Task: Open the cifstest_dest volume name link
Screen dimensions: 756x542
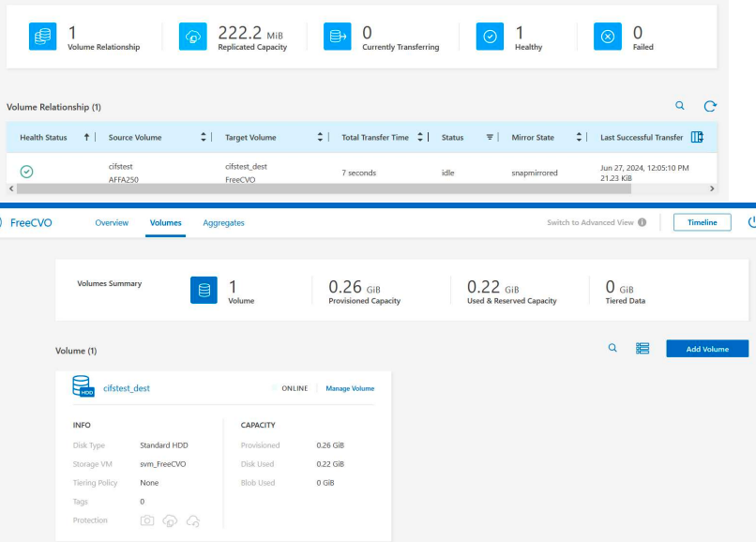Action: tap(127, 388)
